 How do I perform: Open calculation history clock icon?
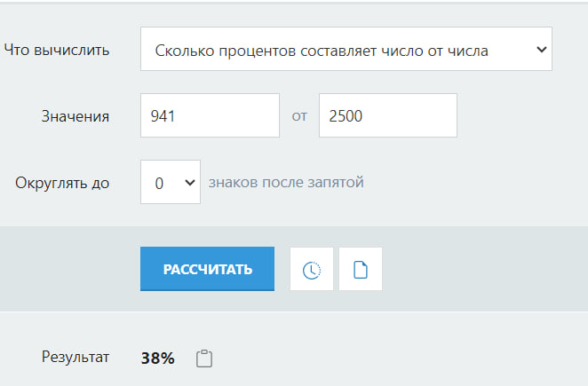coord(312,270)
